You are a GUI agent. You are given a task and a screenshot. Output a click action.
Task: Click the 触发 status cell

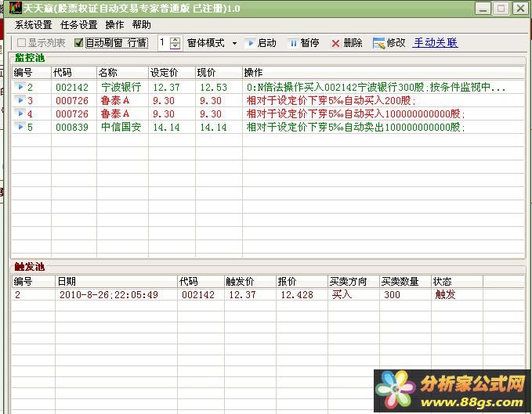[x=445, y=294]
